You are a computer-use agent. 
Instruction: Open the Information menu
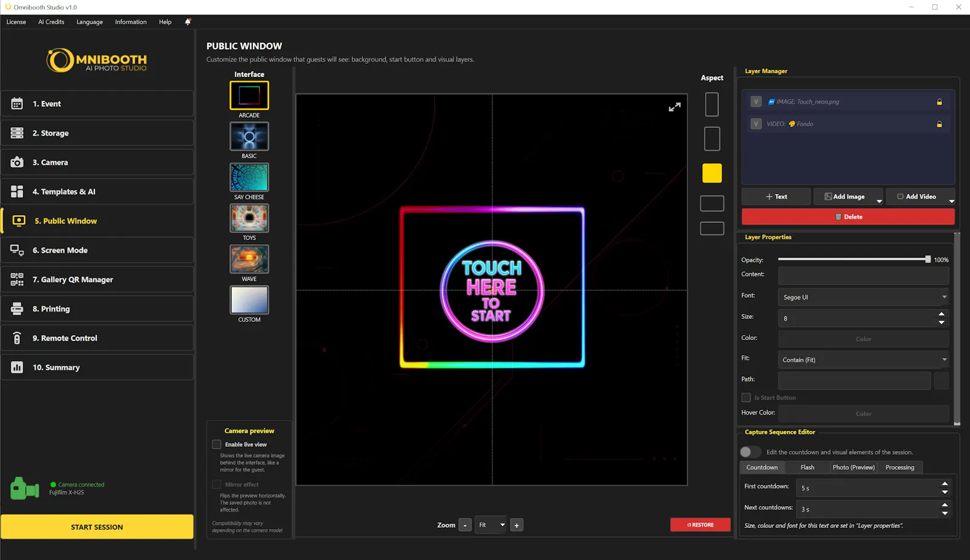point(131,22)
